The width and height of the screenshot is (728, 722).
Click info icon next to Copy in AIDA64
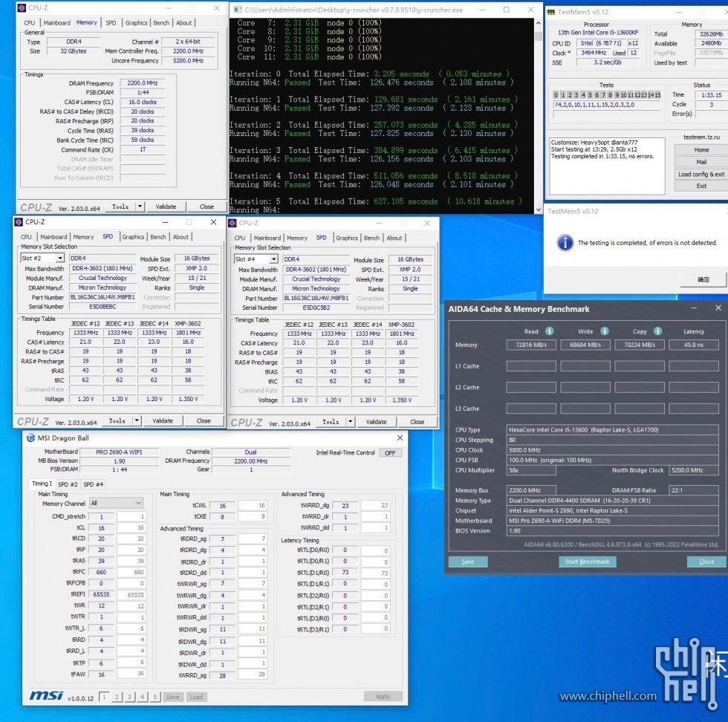point(658,331)
